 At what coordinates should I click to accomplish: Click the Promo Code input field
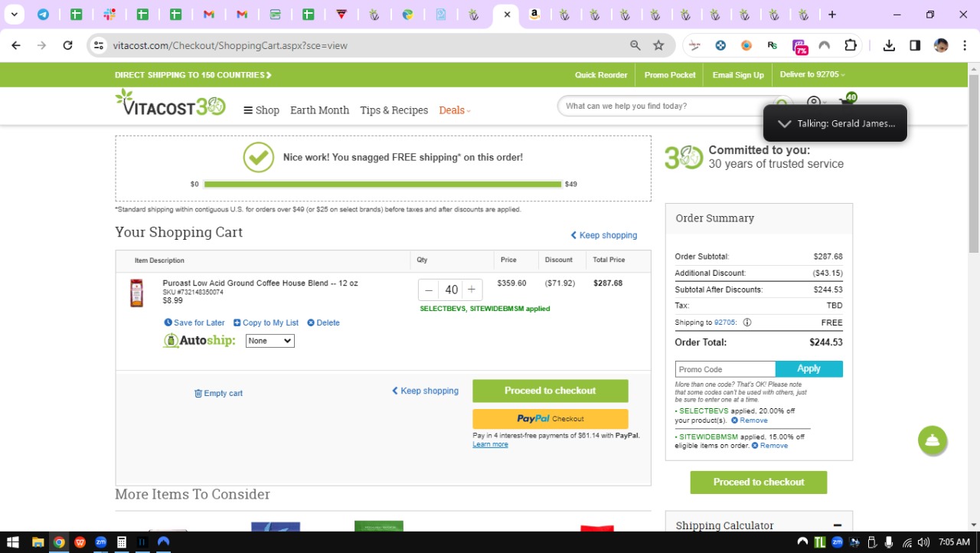(x=725, y=369)
